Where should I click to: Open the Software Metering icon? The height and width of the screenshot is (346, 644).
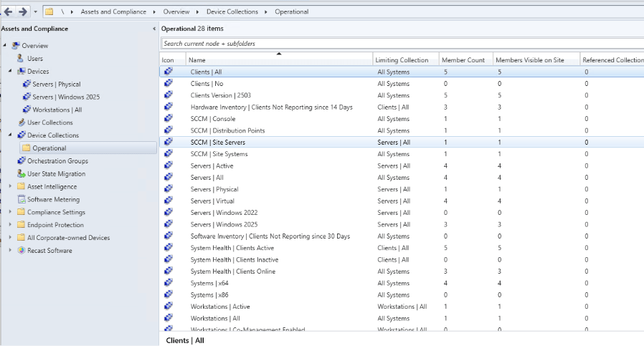(x=21, y=200)
